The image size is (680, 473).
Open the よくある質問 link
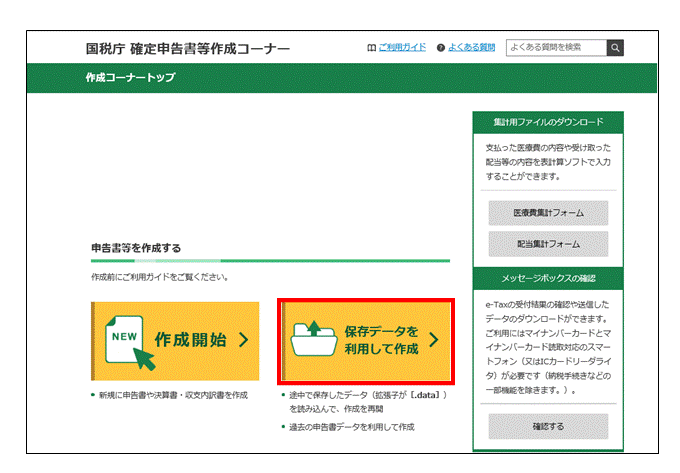tap(473, 47)
